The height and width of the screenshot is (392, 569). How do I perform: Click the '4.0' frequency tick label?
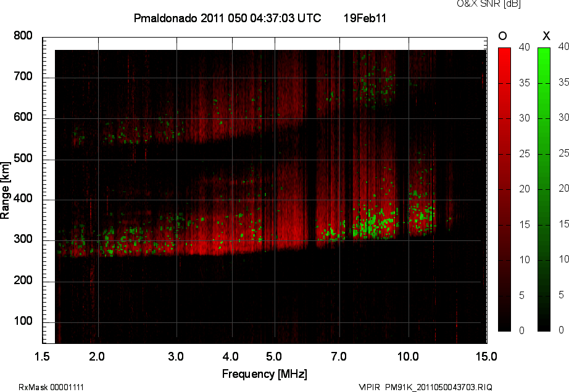click(230, 356)
